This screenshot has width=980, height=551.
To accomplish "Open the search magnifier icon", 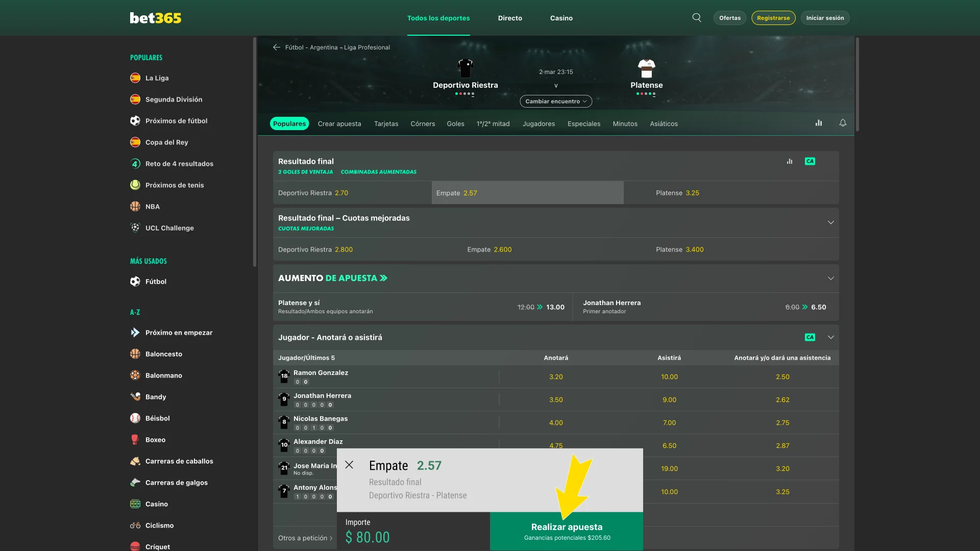I will point(697,17).
